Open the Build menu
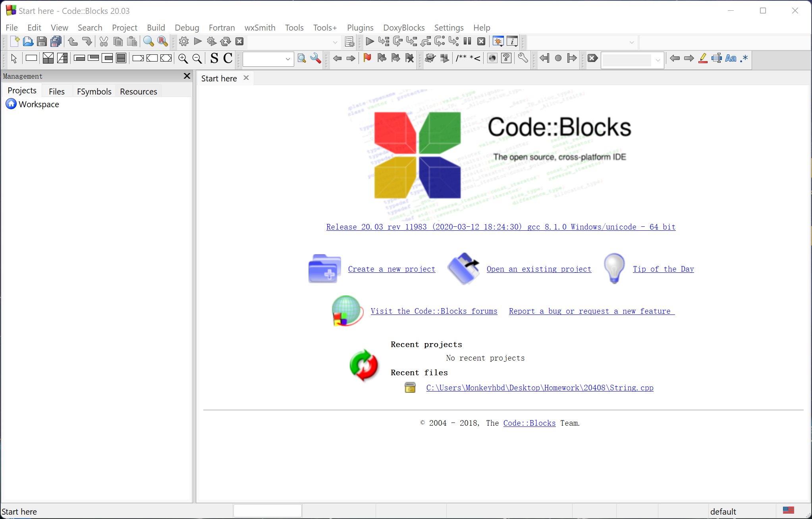This screenshot has width=812, height=519. (x=156, y=27)
